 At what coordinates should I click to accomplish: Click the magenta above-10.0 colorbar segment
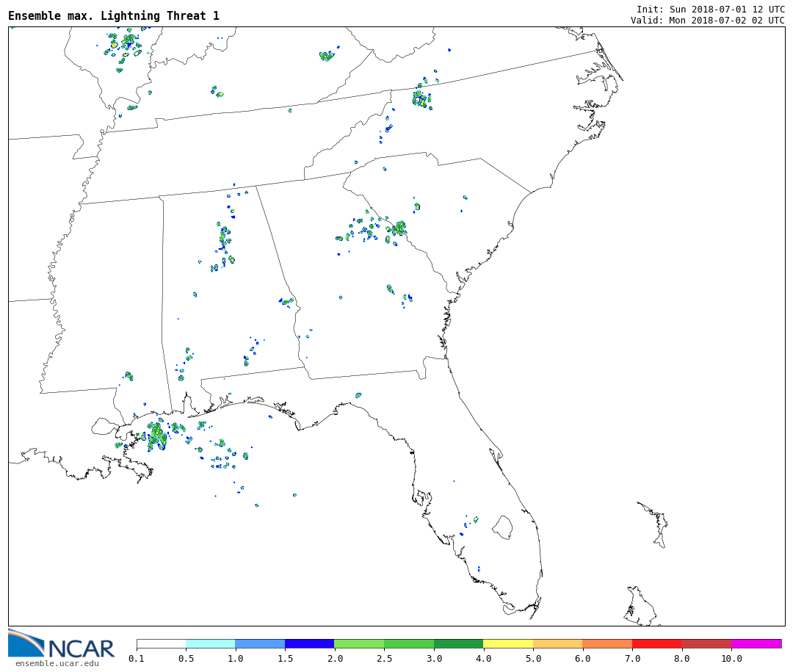756,643
